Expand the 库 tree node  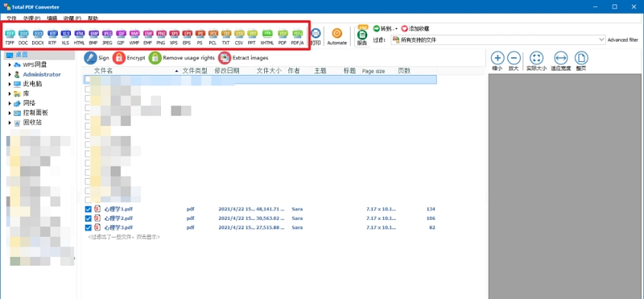(10, 93)
